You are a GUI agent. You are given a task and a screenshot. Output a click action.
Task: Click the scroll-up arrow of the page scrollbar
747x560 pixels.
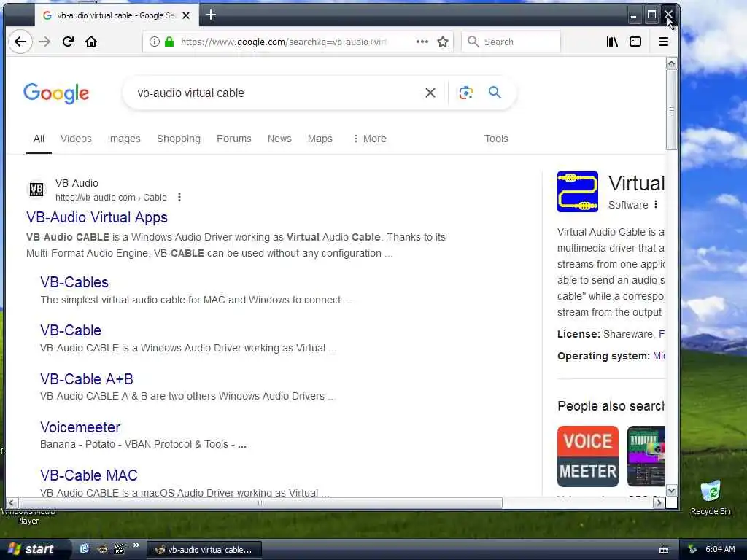click(x=671, y=64)
